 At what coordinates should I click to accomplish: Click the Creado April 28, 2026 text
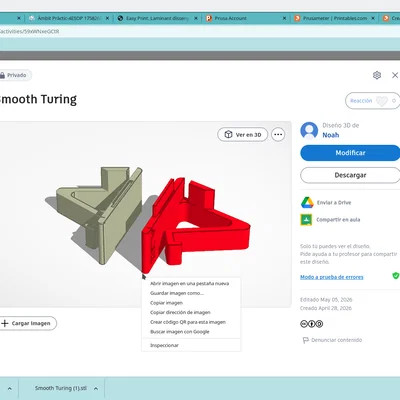326,308
